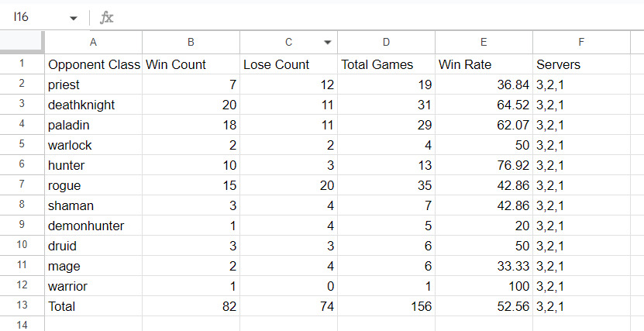Viewport: 644px width, 331px height.
Task: Select row 13 header
Action: (22, 306)
